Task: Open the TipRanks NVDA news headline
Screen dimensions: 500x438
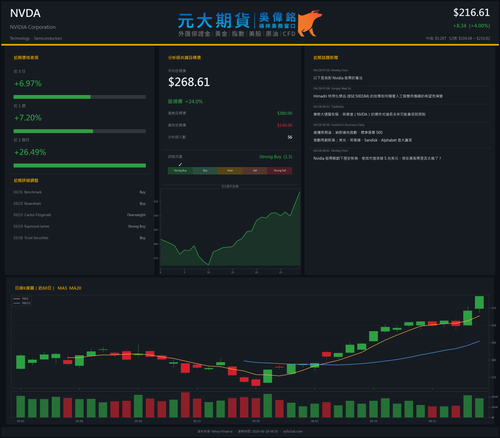Action: coord(369,114)
